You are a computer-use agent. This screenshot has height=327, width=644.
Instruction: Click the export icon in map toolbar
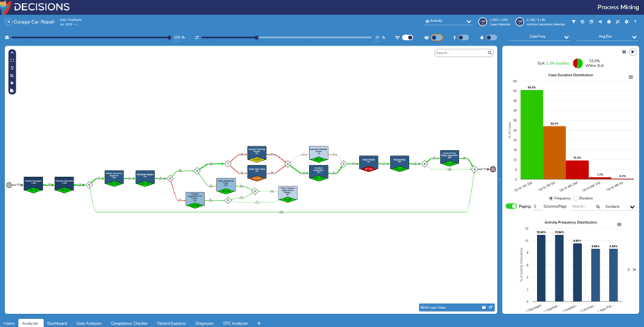point(12,91)
